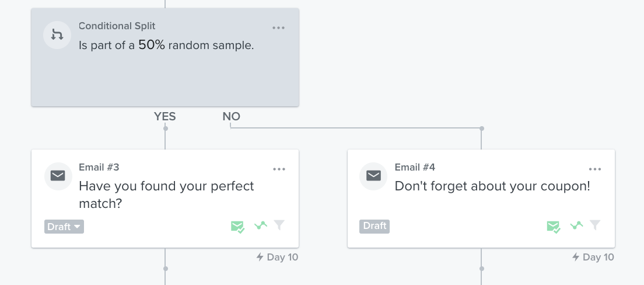Viewport: 644px width, 285px height.
Task: Open the Email #3 three-dot options menu
Action: (x=279, y=169)
